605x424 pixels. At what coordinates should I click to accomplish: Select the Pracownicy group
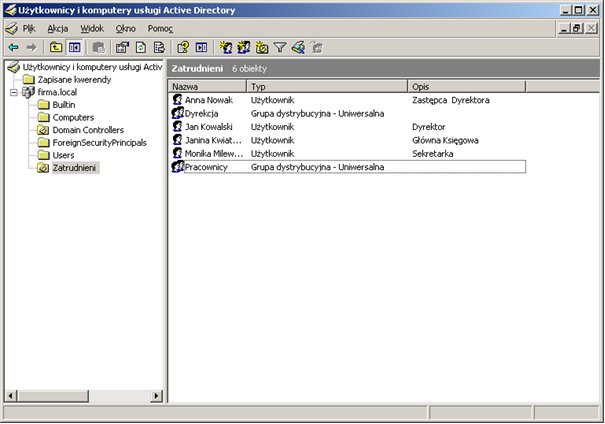(206, 167)
